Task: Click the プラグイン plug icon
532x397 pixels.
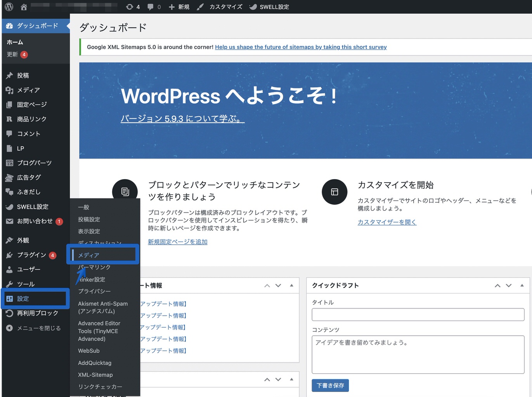Action: (x=9, y=255)
